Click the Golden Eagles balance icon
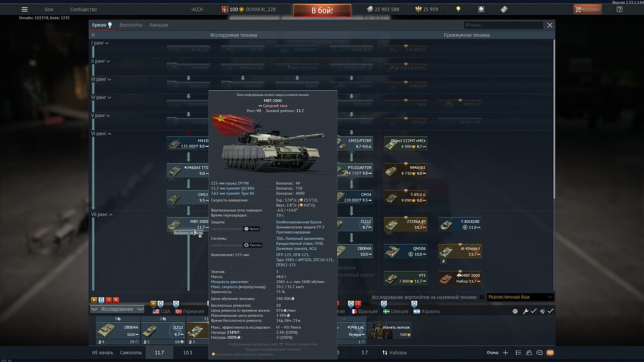The image size is (644, 362). click(x=418, y=9)
